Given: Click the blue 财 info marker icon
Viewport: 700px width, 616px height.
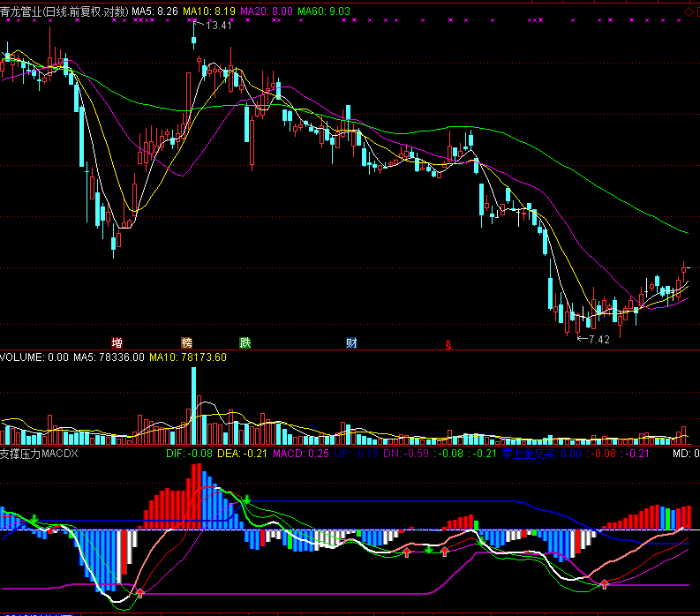Looking at the screenshot, I should 351,342.
